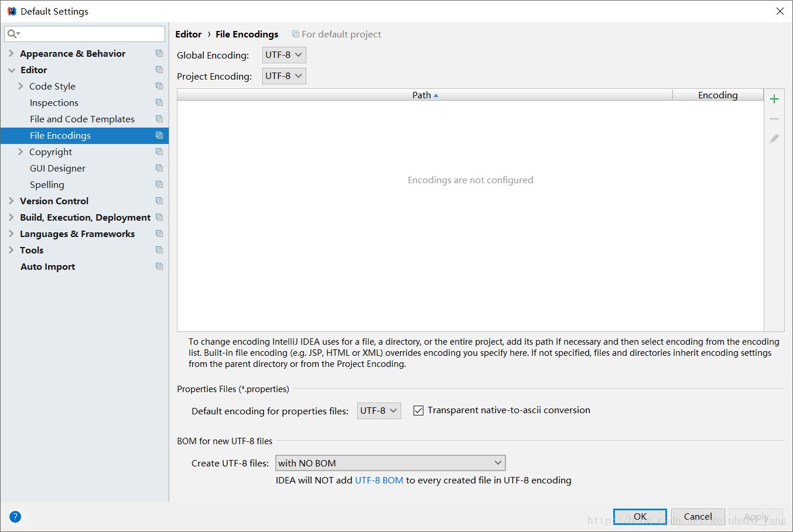Expand Languages & Frameworks node
Viewport: 793px width, 532px height.
click(x=11, y=234)
